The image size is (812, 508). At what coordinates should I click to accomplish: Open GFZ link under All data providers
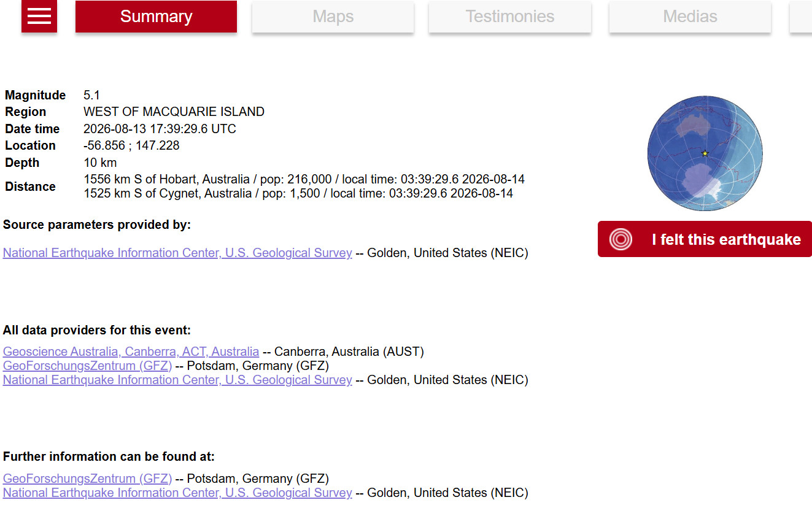87,366
